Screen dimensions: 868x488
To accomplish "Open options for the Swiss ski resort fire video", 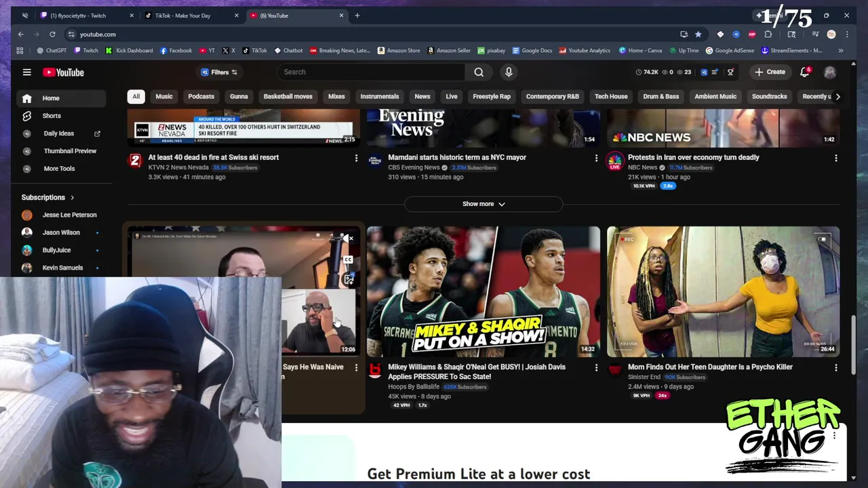I will coord(356,158).
